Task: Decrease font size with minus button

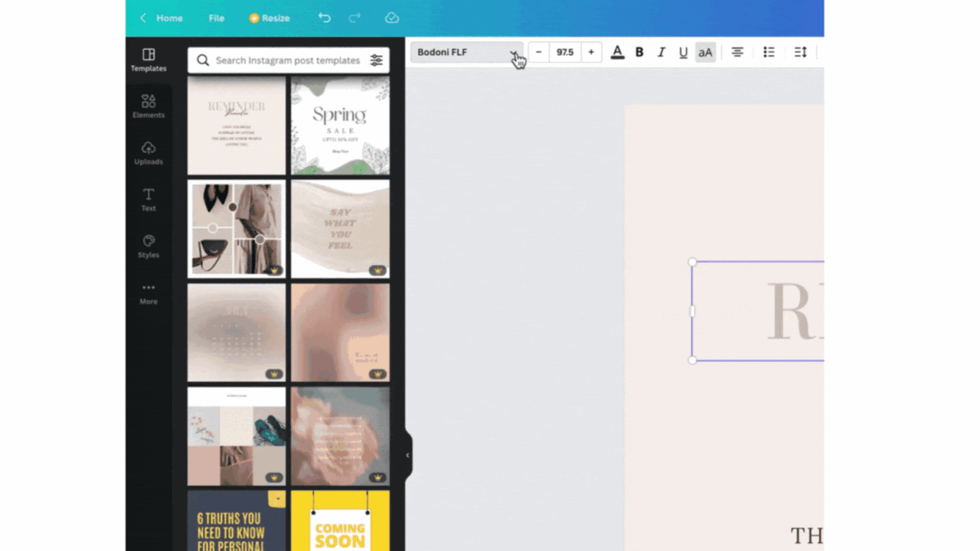Action: [539, 52]
